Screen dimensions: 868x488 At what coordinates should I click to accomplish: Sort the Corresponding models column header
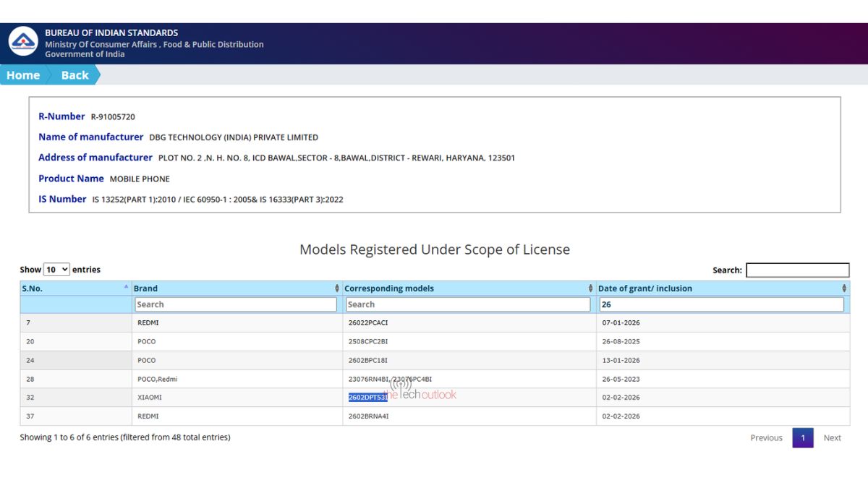click(468, 288)
